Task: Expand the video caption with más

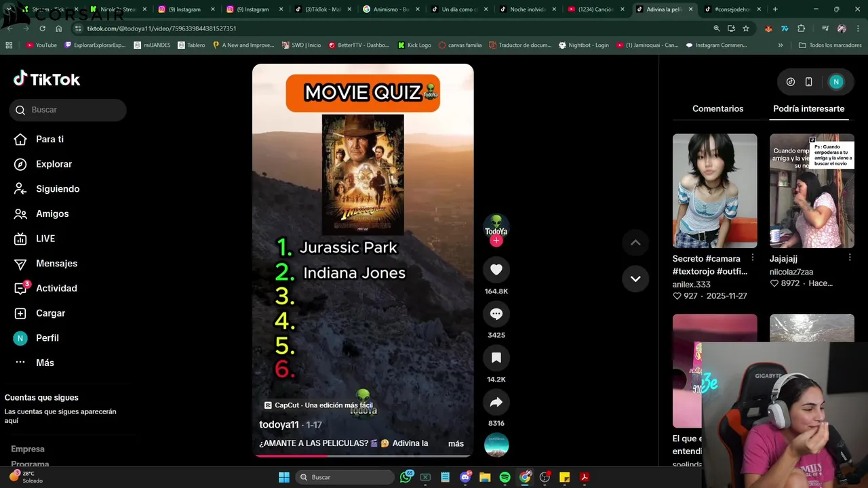Action: click(x=456, y=444)
